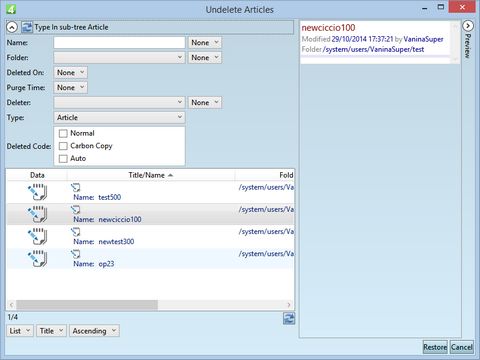This screenshot has height=360, width=480.
Task: Close the Undelete Articles window
Action: [462, 7]
